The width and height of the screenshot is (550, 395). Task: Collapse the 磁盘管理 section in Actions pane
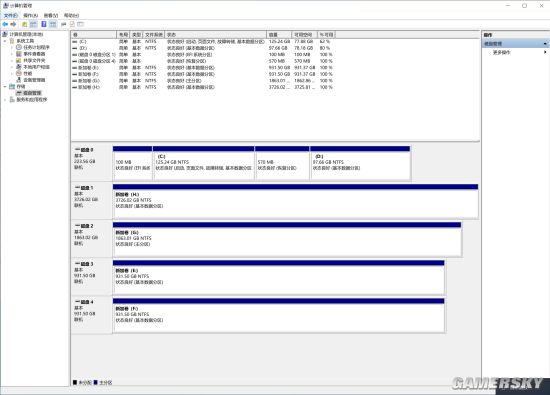tap(545, 43)
